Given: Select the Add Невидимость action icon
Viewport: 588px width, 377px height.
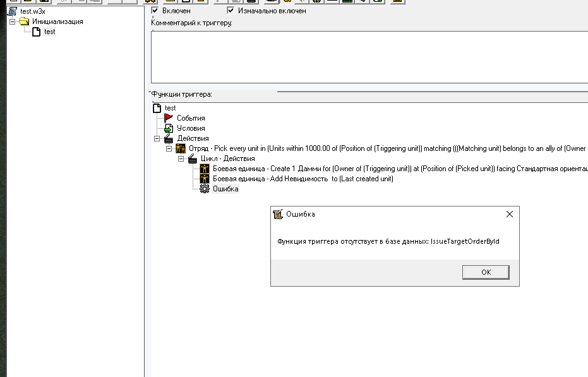Looking at the screenshot, I should tap(205, 179).
